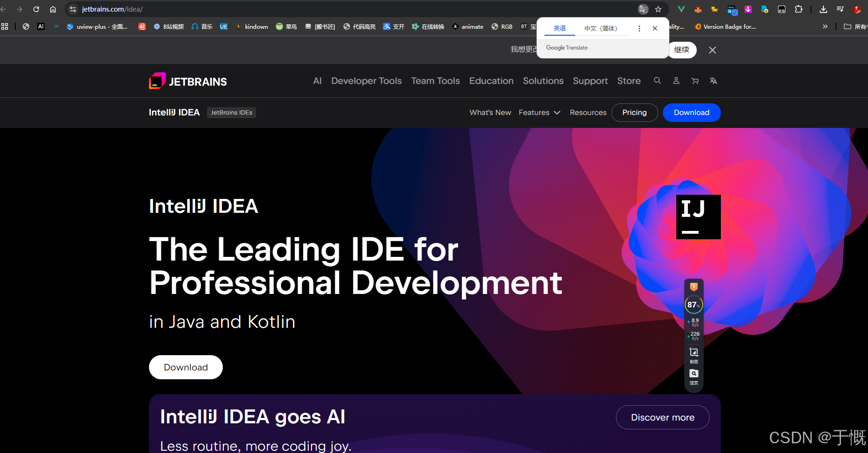Bookmark this page with the star icon

click(658, 9)
